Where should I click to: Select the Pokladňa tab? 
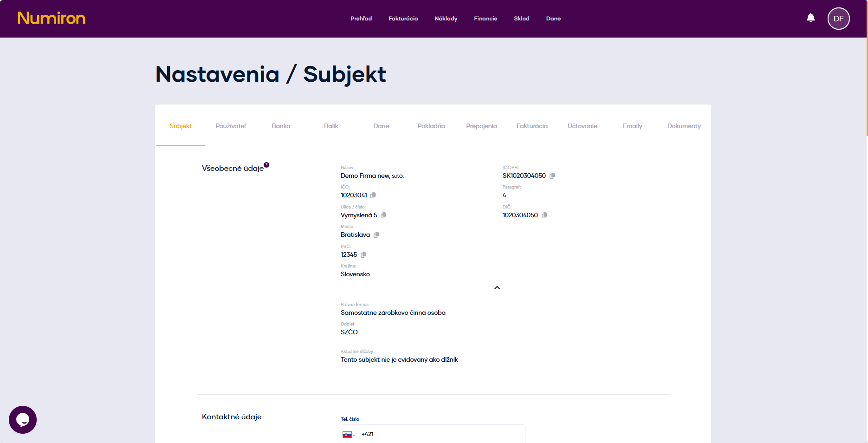click(431, 126)
